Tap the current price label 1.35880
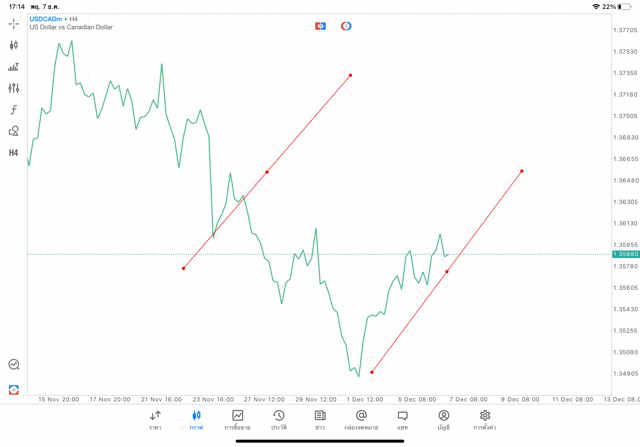The width and height of the screenshot is (640, 447). point(625,254)
